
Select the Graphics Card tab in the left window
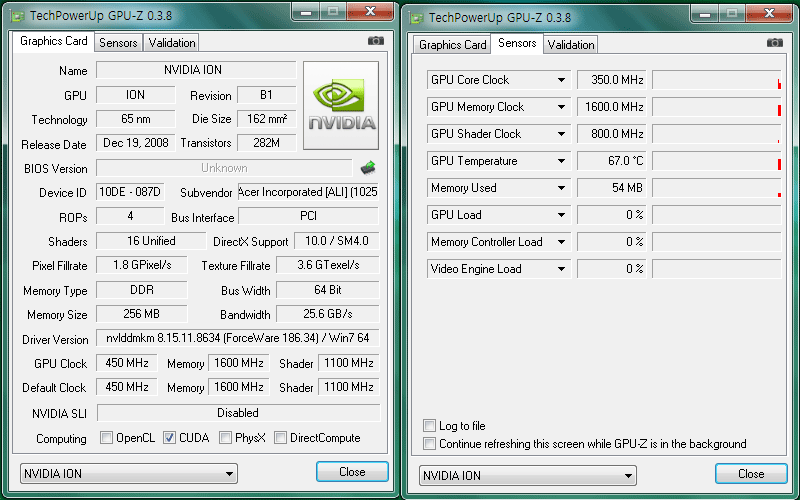tap(54, 41)
